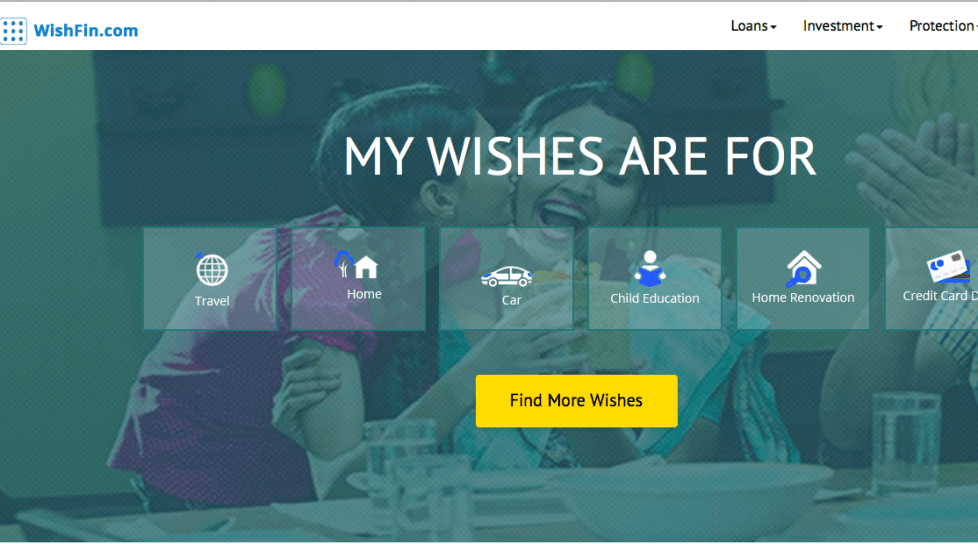Click the Home Renovation label
978x544 pixels.
[803, 298]
